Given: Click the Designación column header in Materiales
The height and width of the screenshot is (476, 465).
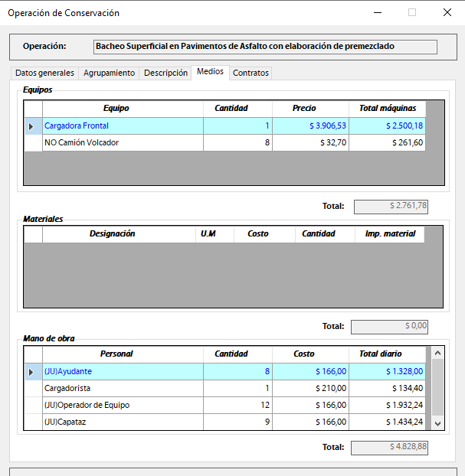Looking at the screenshot, I should tap(112, 234).
